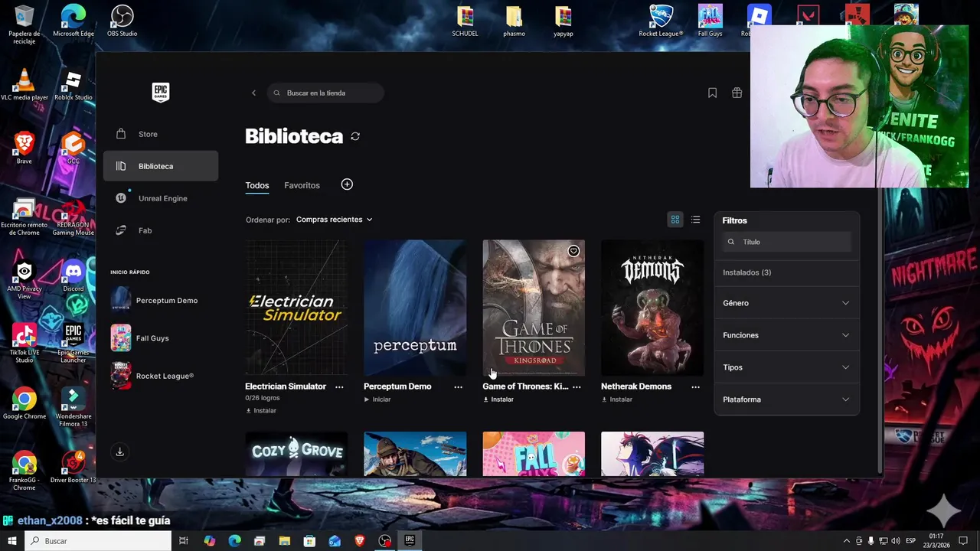Click the Epic Games taskbar icon
Viewport: 980px width, 551px height.
(410, 541)
